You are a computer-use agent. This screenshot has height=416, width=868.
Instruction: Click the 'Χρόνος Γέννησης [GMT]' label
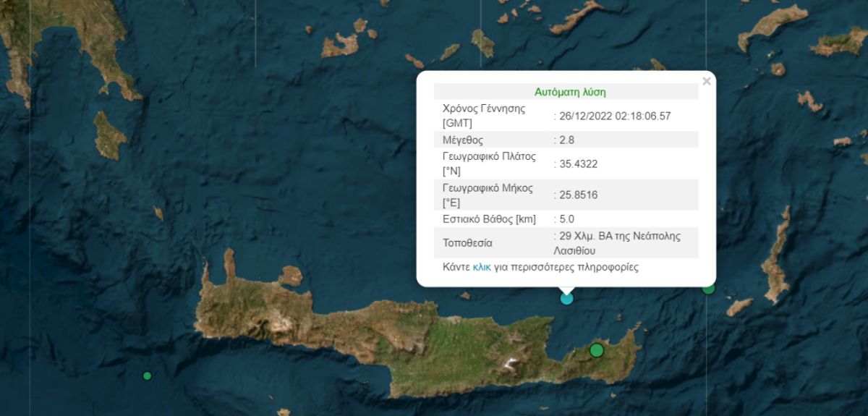(485, 115)
